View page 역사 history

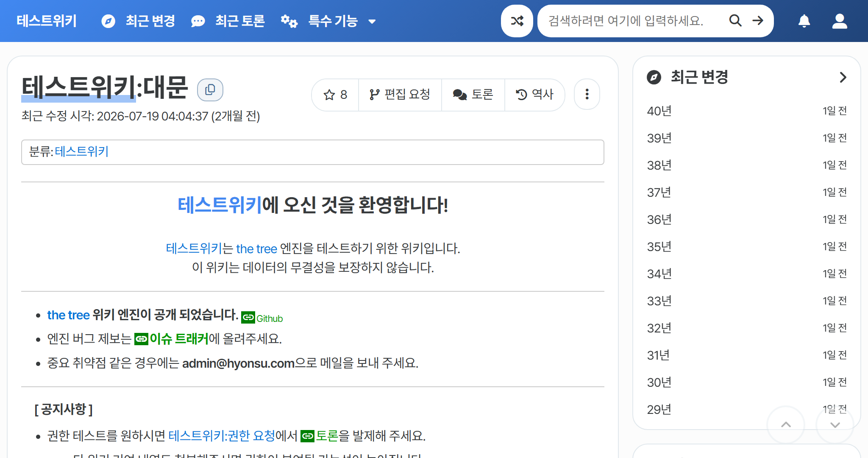pyautogui.click(x=535, y=95)
